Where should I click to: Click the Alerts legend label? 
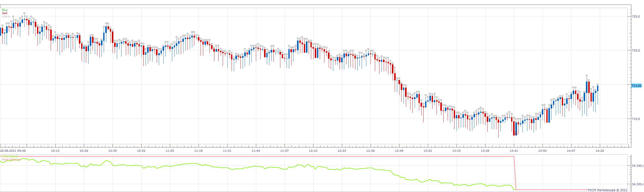coord(6,16)
